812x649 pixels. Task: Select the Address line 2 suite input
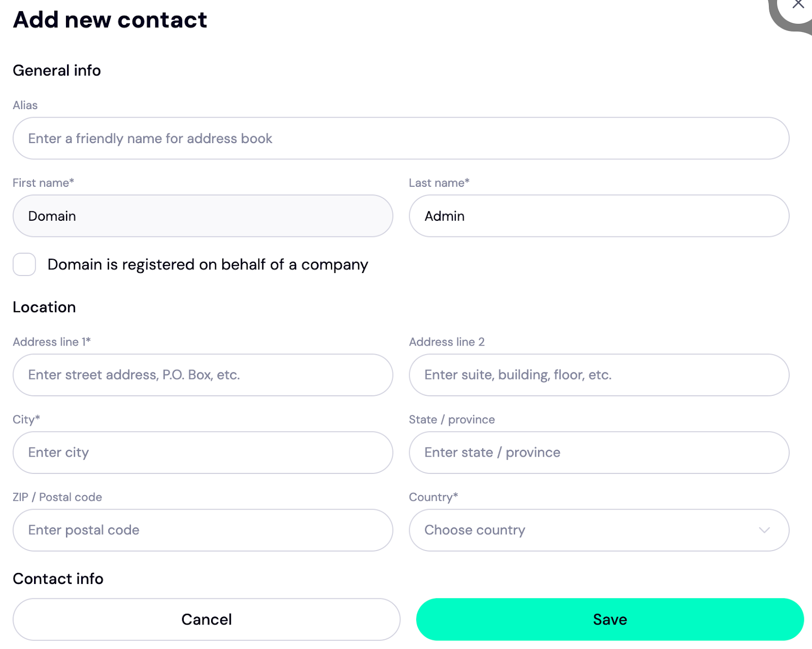click(599, 375)
